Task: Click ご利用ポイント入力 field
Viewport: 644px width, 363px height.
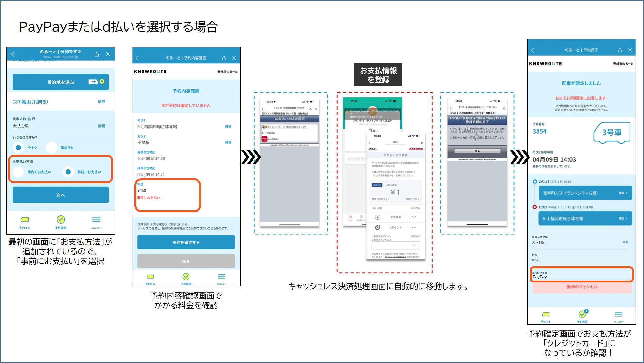Action: click(396, 246)
